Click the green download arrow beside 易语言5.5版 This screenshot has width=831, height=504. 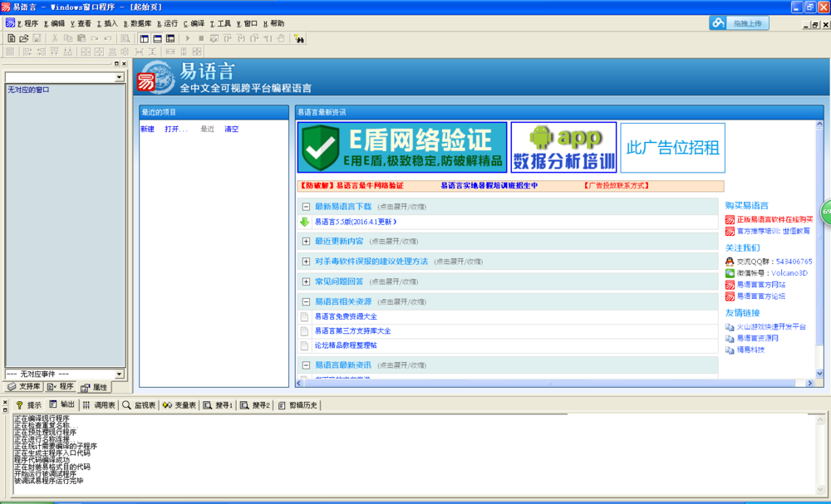(x=304, y=222)
